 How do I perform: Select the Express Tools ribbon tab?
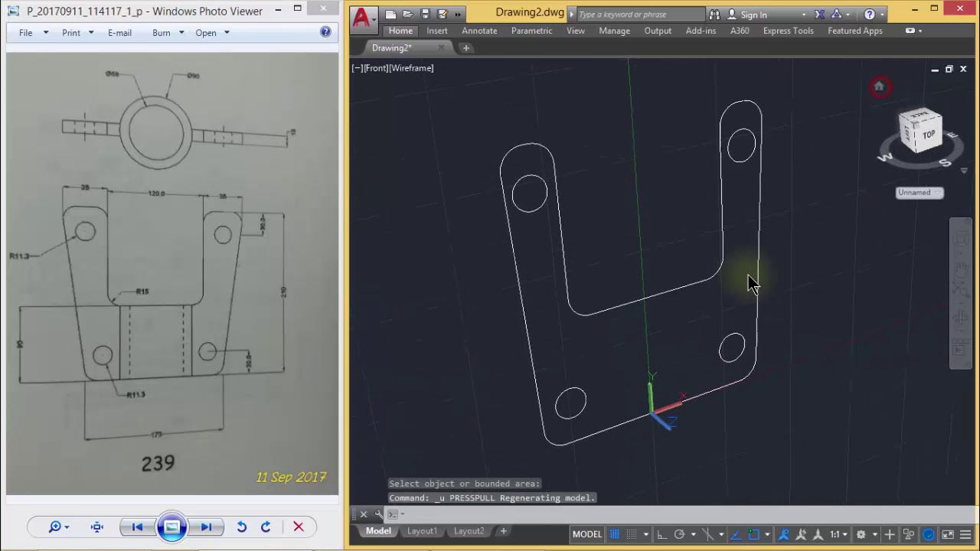click(x=788, y=31)
